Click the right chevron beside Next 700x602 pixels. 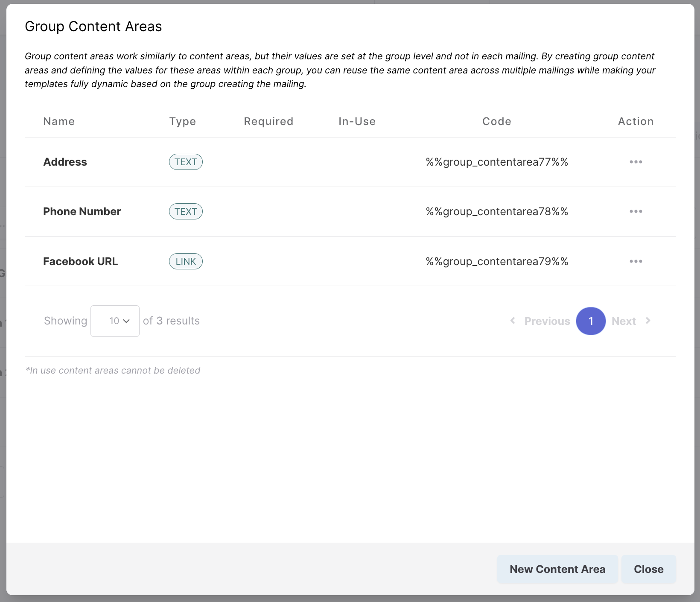click(648, 321)
